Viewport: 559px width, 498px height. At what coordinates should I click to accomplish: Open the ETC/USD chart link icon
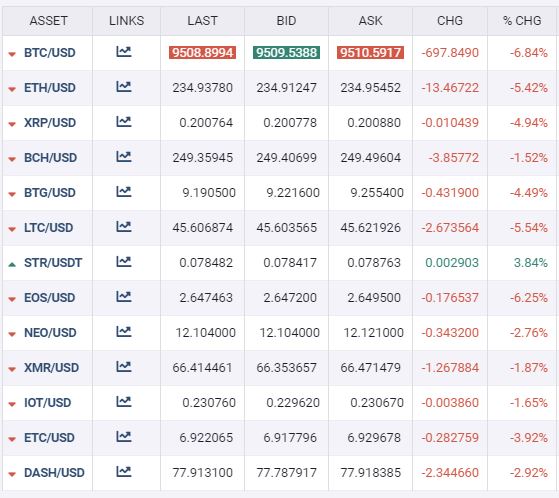click(124, 437)
